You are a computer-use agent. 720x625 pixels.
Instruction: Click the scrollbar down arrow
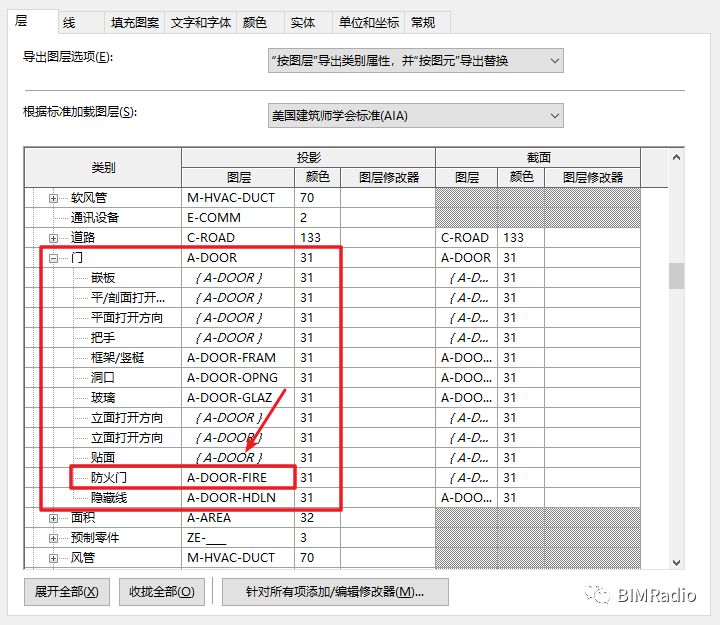point(676,562)
